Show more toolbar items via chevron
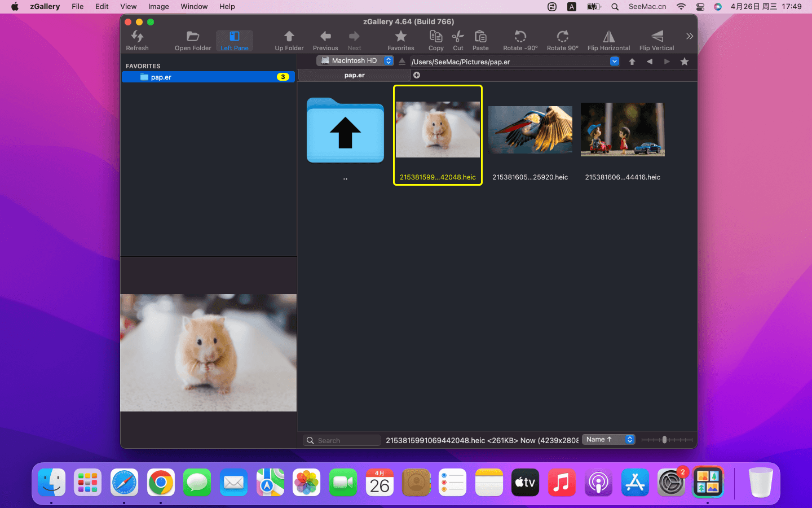The image size is (812, 508). [689, 36]
